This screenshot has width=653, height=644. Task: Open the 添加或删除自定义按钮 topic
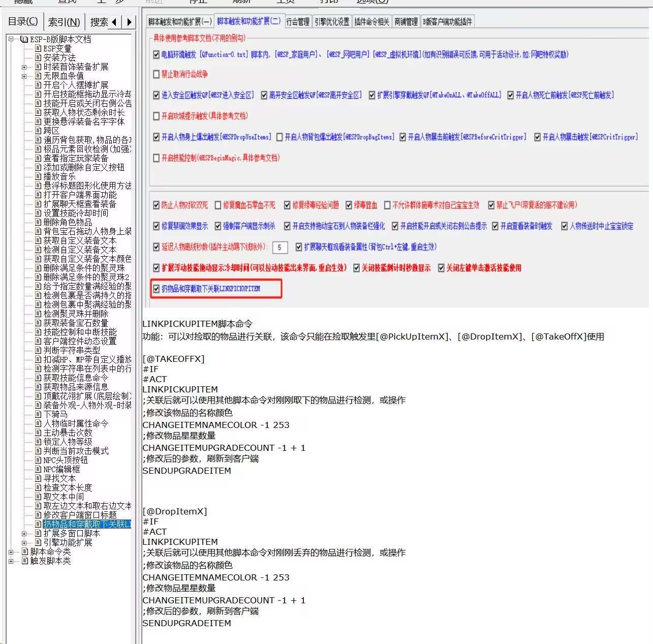[x=84, y=167]
